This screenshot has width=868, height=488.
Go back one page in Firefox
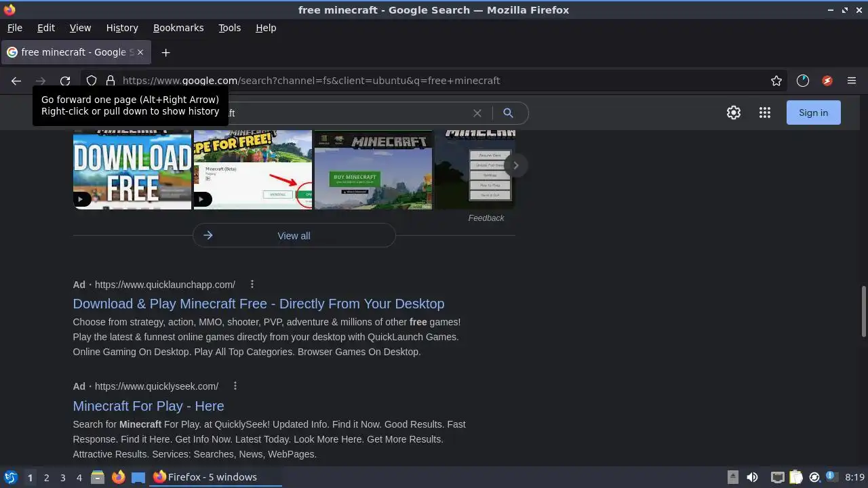pos(16,81)
